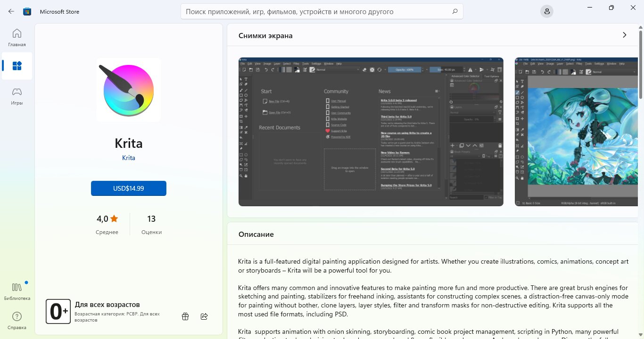Screen dimensions: 644x339
Task: Click the Описание heading
Action: pyautogui.click(x=256, y=234)
